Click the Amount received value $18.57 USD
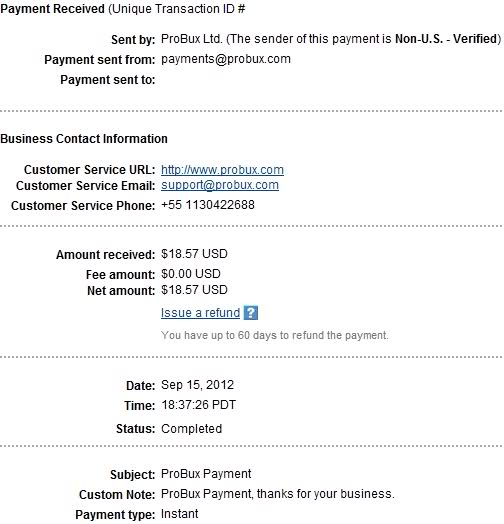 coord(194,254)
